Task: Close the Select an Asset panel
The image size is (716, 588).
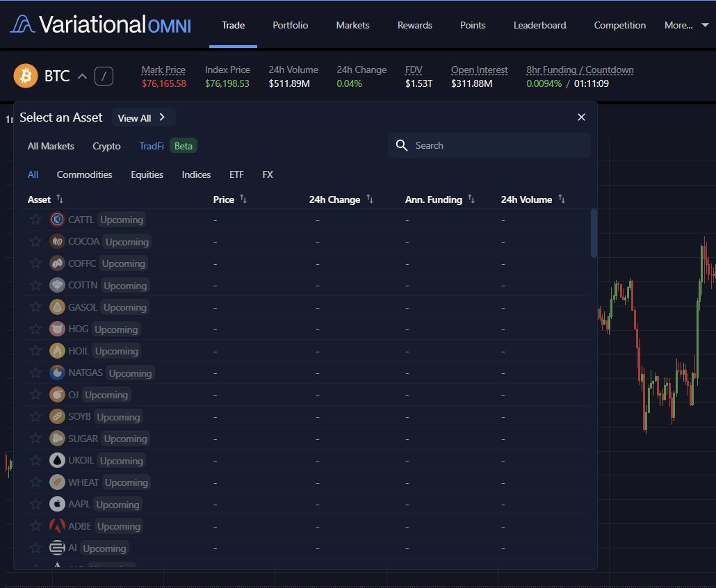Action: (x=581, y=117)
